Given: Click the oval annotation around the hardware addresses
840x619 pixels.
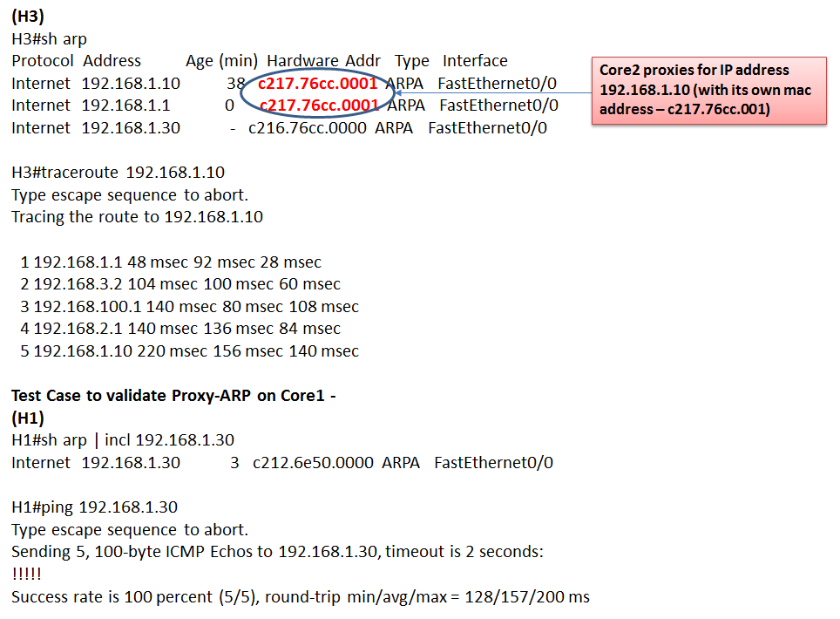Looking at the screenshot, I should pos(319,94).
